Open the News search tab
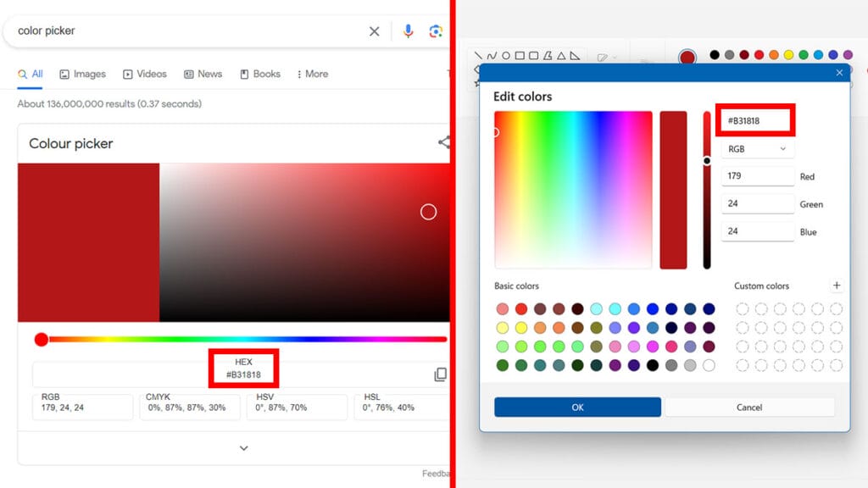 tap(203, 74)
